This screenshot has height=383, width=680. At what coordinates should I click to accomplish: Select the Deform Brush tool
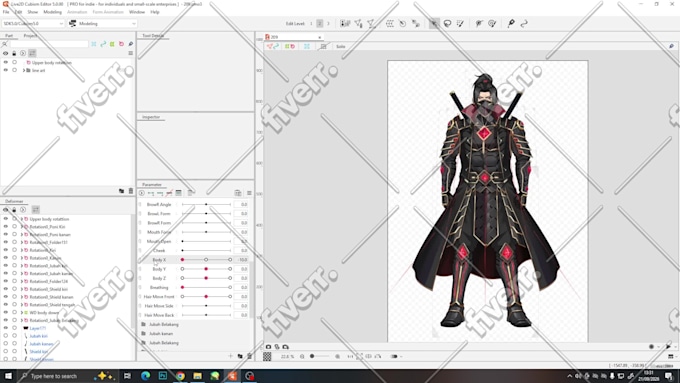pos(492,23)
